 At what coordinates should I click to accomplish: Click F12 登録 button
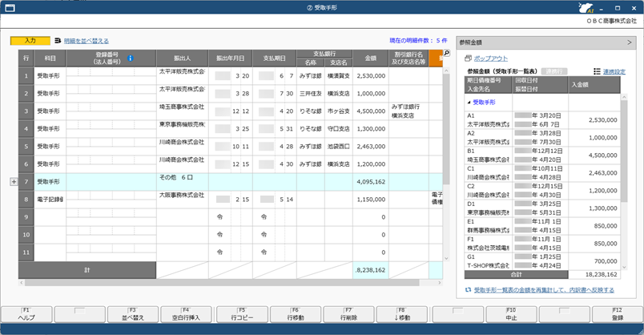pos(618,314)
